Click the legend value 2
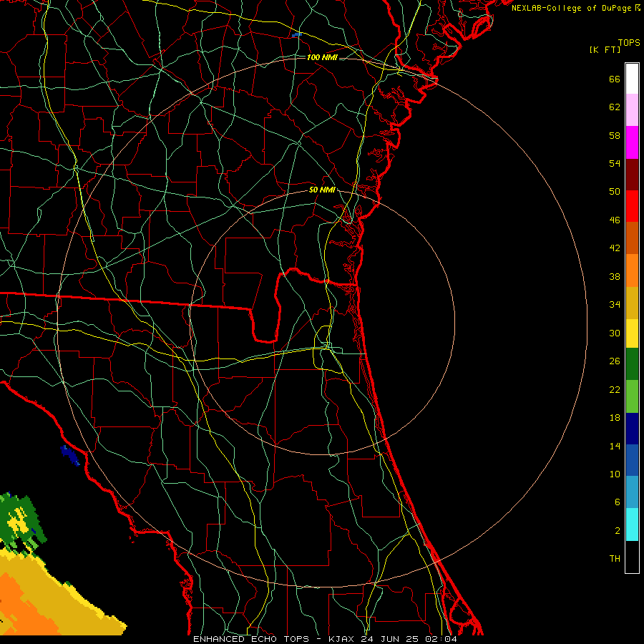 [618, 531]
